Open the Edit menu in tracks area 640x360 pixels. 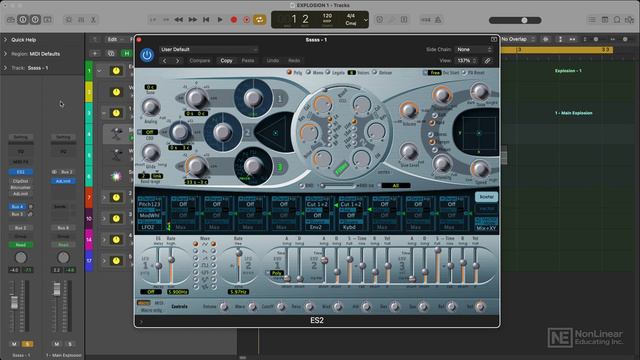coord(114,40)
